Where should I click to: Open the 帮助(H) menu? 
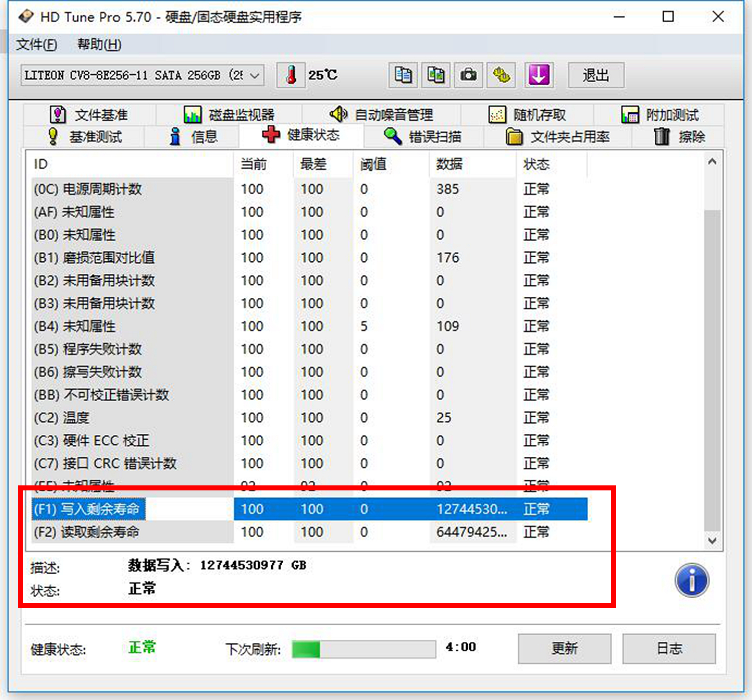pos(99,45)
